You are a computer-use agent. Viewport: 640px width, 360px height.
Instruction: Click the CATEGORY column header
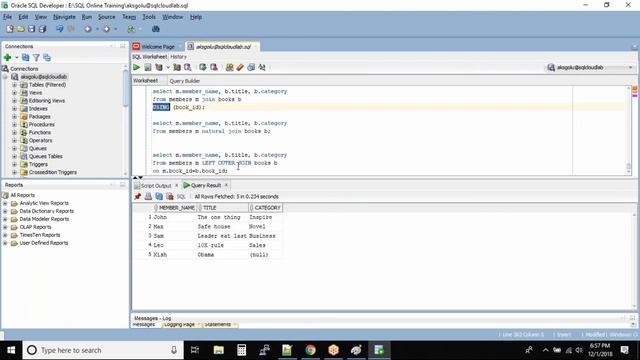[266, 208]
